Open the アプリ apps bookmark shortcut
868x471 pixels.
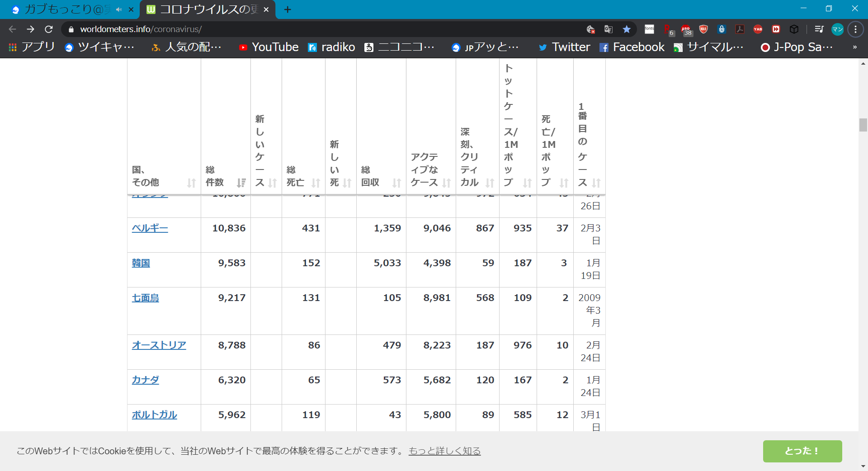(32, 47)
